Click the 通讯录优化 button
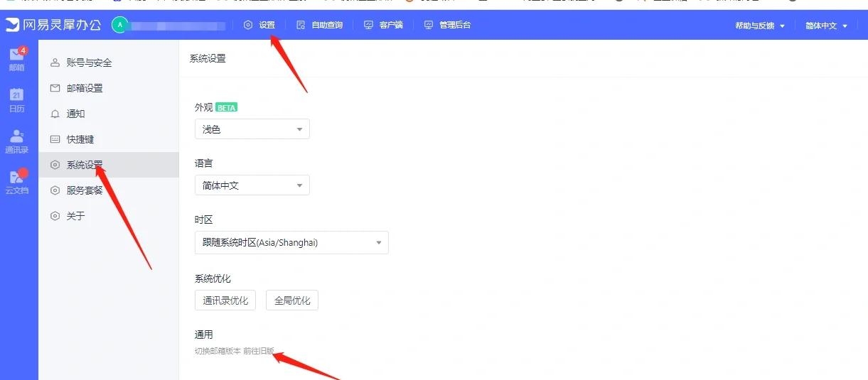 coord(225,300)
